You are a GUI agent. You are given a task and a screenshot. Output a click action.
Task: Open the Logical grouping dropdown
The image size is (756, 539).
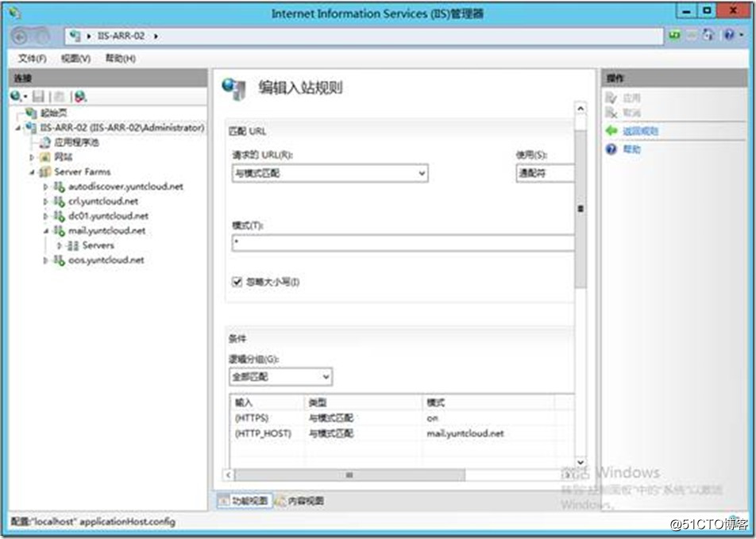click(x=280, y=376)
